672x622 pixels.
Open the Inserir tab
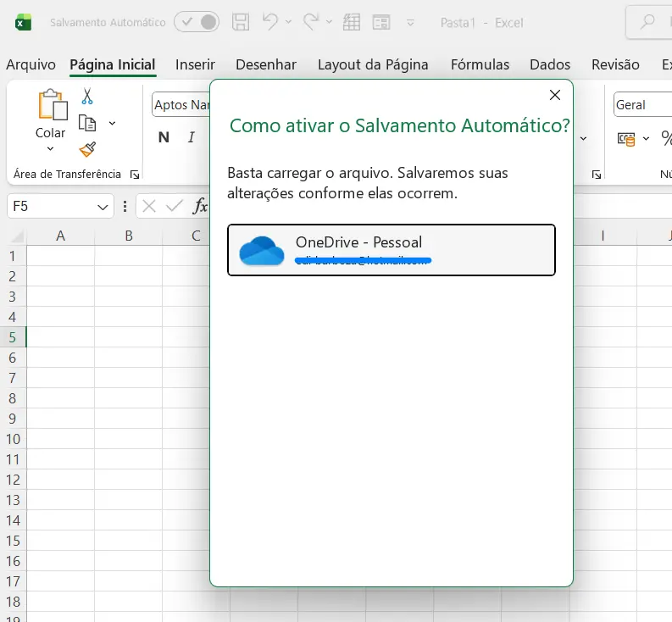coord(195,64)
